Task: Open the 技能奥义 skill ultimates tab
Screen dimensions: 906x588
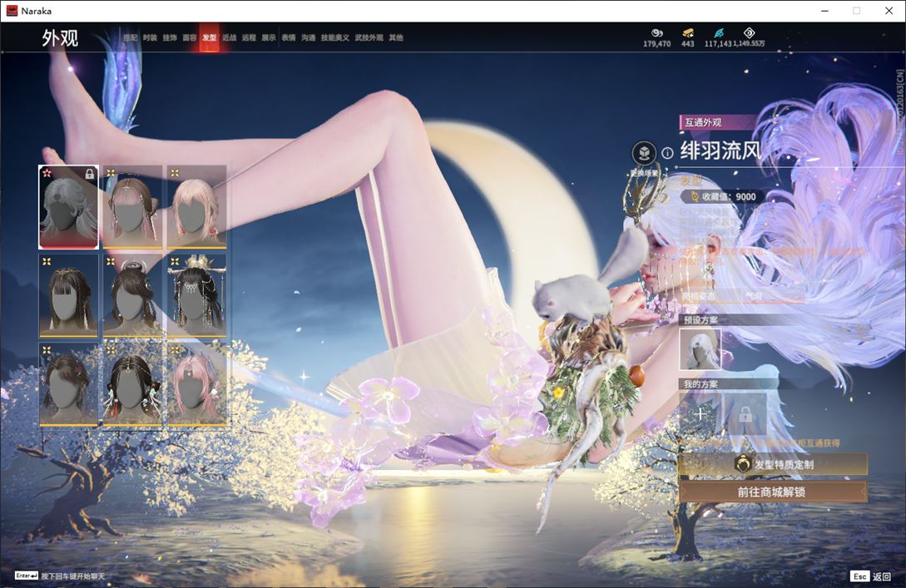Action: (x=335, y=37)
